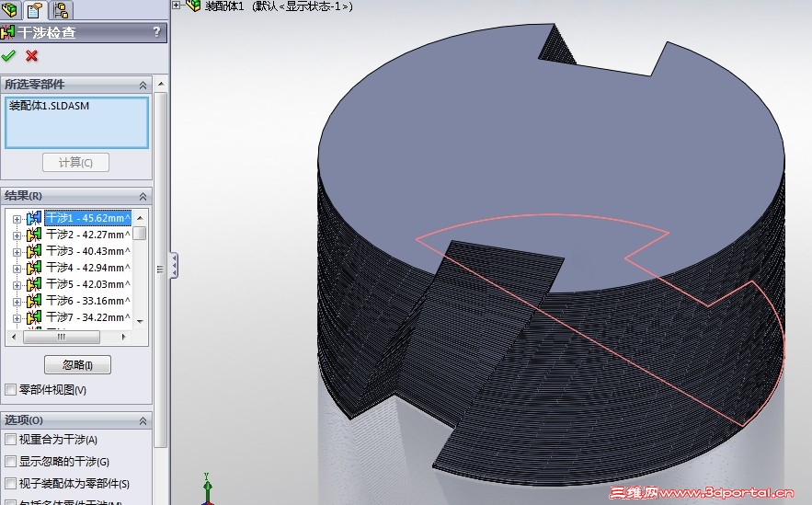Switch to the PropertyManager tab
Viewport: 812px width, 505px height.
(35, 9)
